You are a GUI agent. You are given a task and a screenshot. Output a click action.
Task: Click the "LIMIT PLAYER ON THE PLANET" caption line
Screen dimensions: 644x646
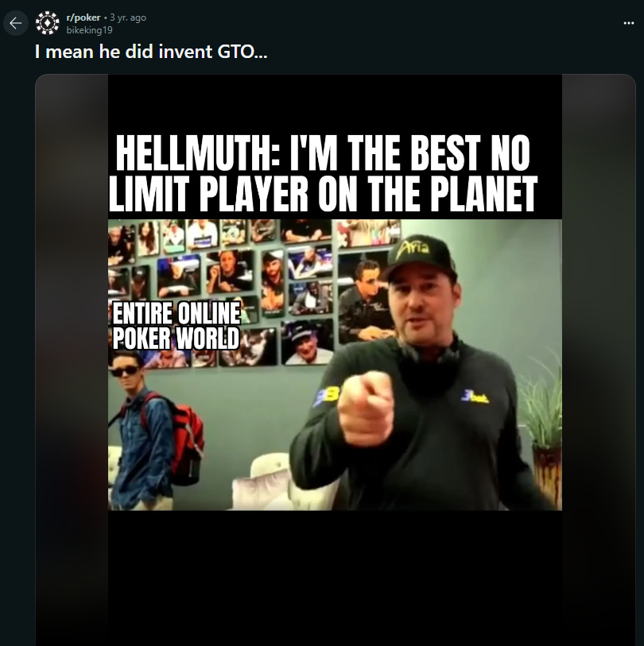(322, 195)
